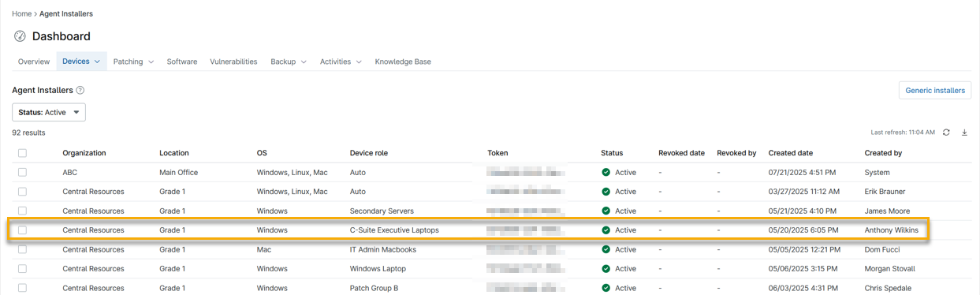980x295 pixels.
Task: Sort by Organization column header
Action: (x=84, y=153)
